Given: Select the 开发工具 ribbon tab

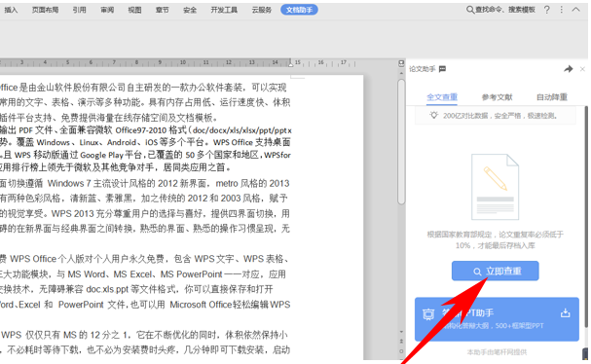Looking at the screenshot, I should pos(224,10).
